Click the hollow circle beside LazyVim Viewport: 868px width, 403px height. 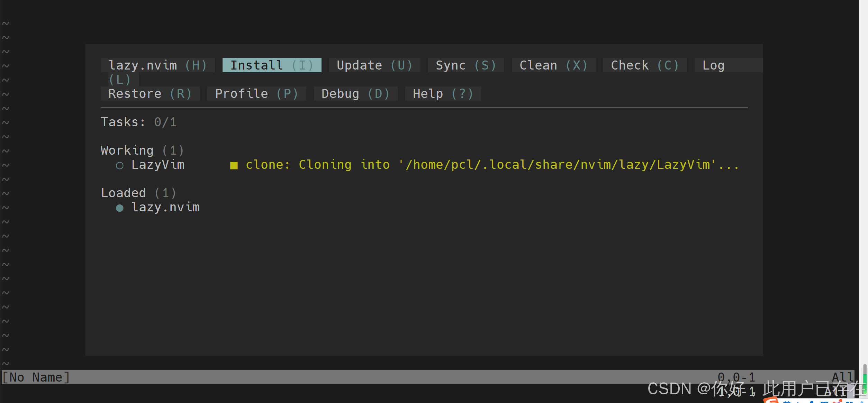click(x=119, y=166)
